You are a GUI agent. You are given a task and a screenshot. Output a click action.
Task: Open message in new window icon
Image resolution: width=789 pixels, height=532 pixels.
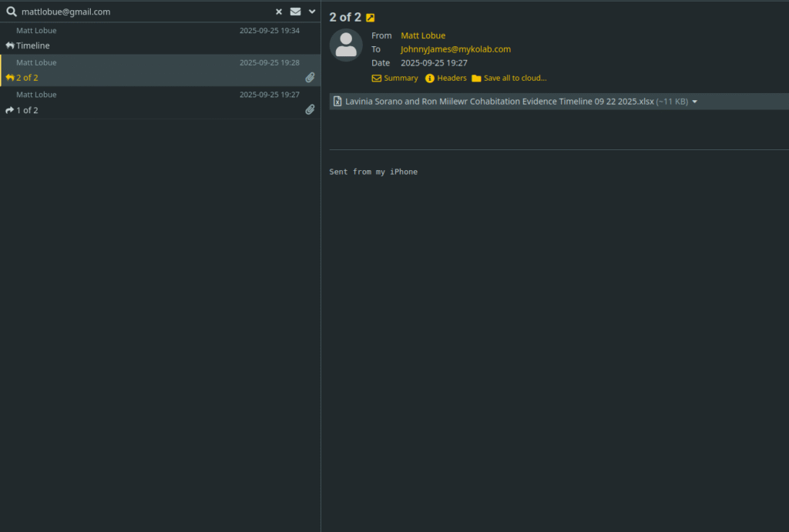coord(371,18)
